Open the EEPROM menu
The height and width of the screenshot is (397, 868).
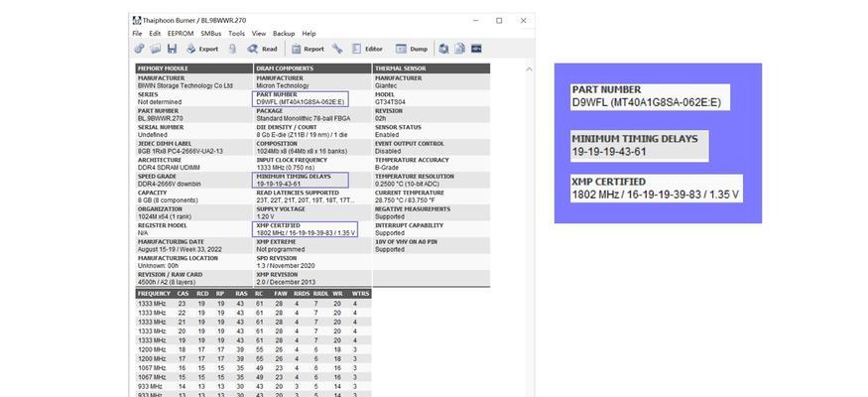(181, 34)
